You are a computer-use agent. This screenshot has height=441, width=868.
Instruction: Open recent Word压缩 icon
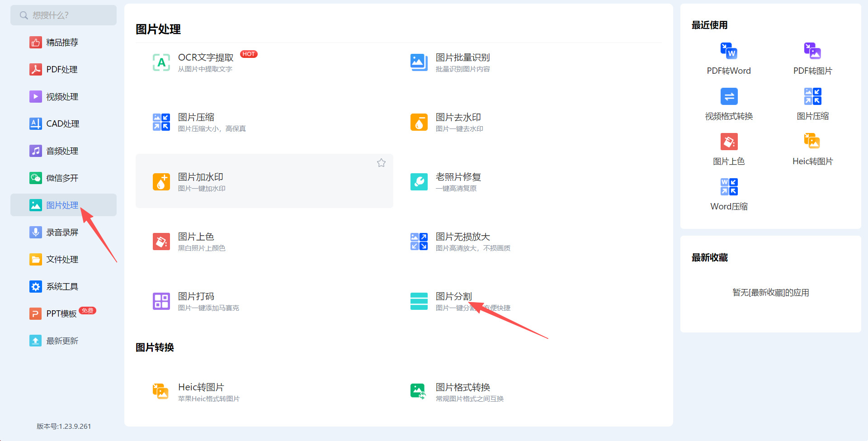(729, 187)
